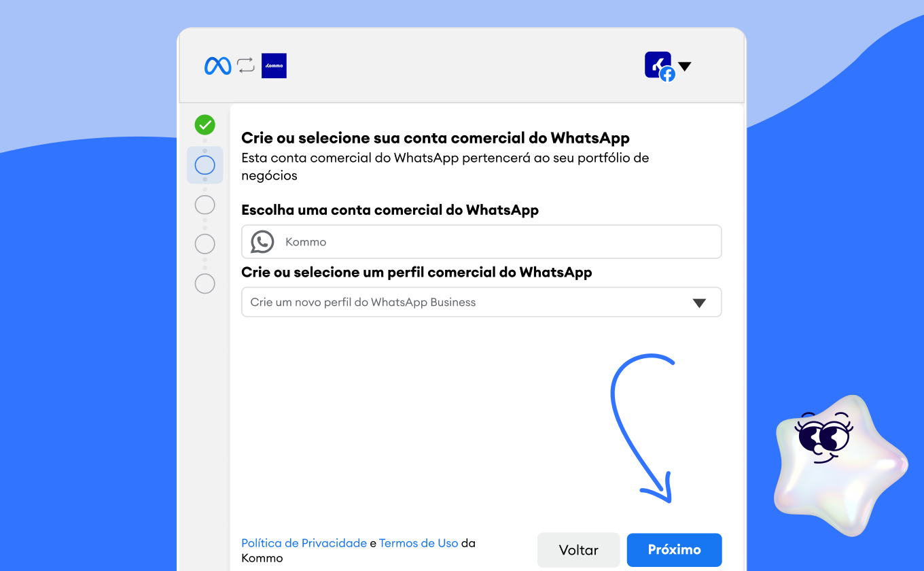Screen dimensions: 924x571
Task: Click the sync arrows icon between logos
Action: (246, 66)
